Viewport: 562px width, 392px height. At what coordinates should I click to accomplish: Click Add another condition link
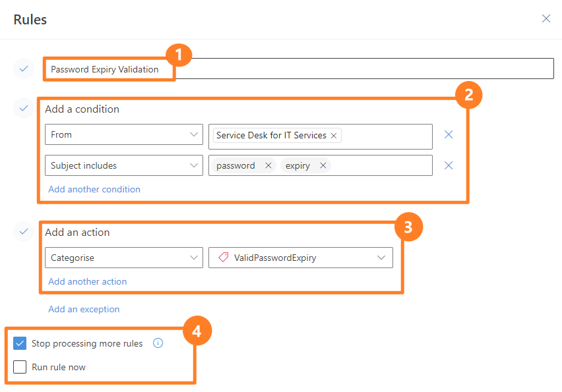point(94,189)
